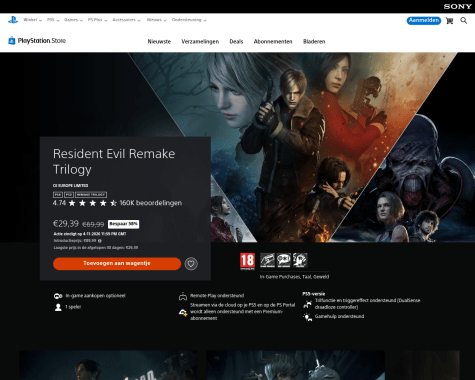This screenshot has width=475, height=380.
Task: Click the Aanmelden sign-in button
Action: (424, 21)
